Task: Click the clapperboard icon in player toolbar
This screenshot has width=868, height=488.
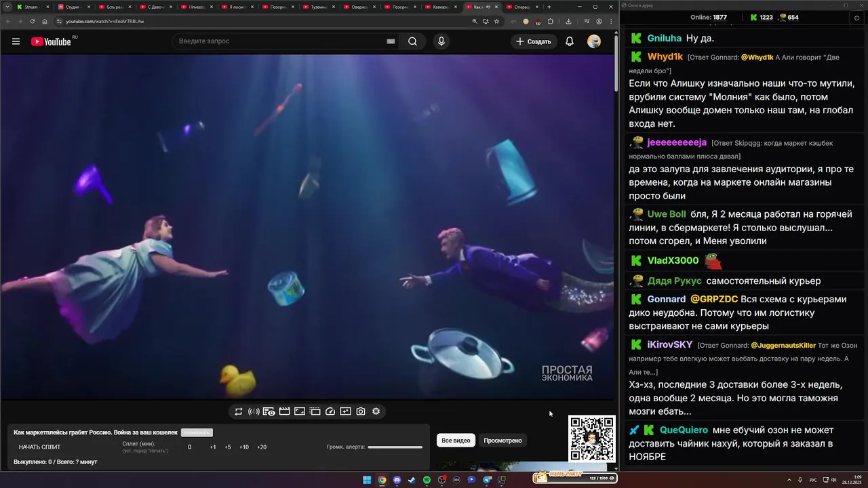Action: click(x=284, y=411)
